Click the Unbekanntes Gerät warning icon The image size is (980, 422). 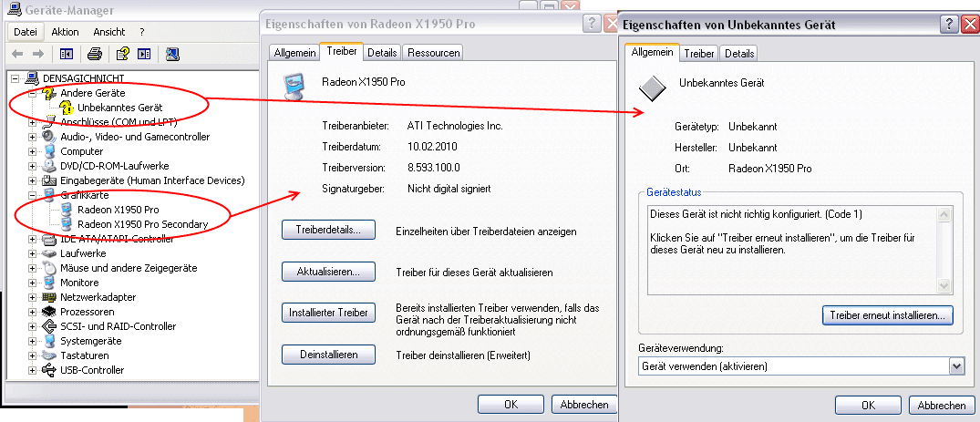(67, 108)
